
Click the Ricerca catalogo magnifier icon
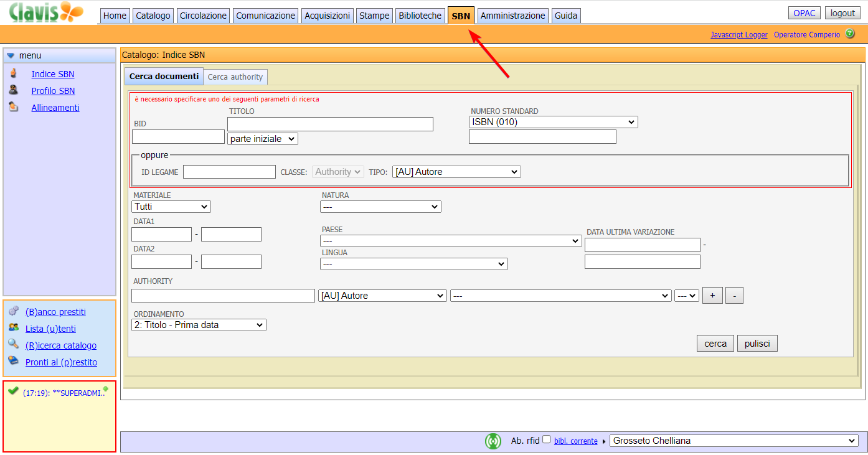pos(14,344)
